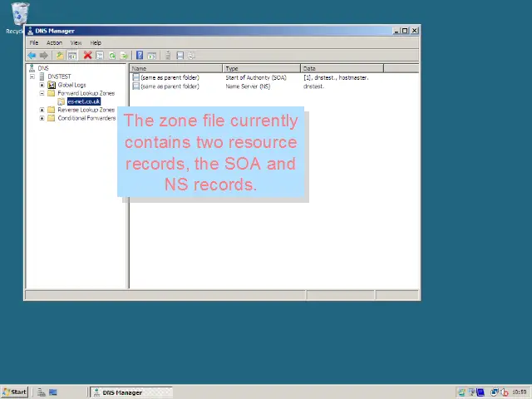Click the Show Desktop quick launch icon
This screenshot has width=532, height=399.
53,392
